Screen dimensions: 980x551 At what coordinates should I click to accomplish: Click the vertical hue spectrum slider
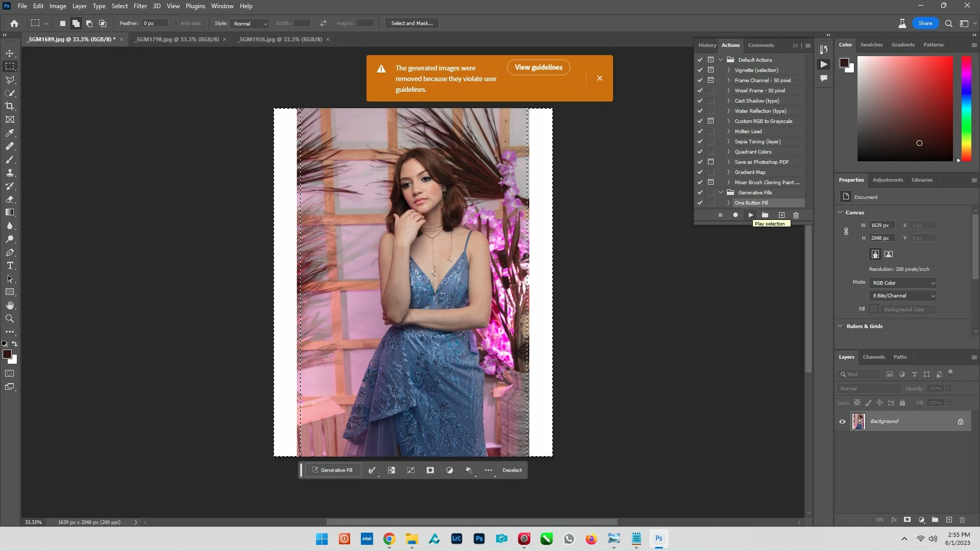pos(966,108)
